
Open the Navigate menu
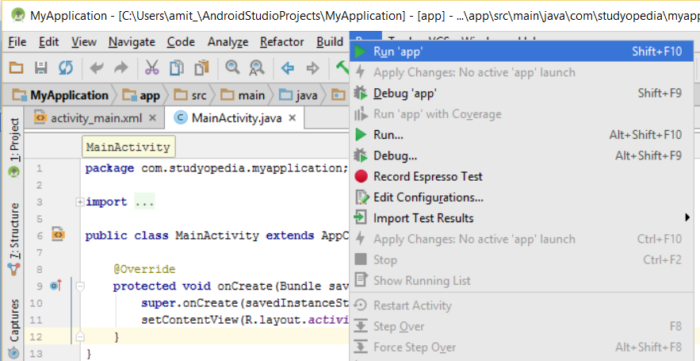(132, 42)
